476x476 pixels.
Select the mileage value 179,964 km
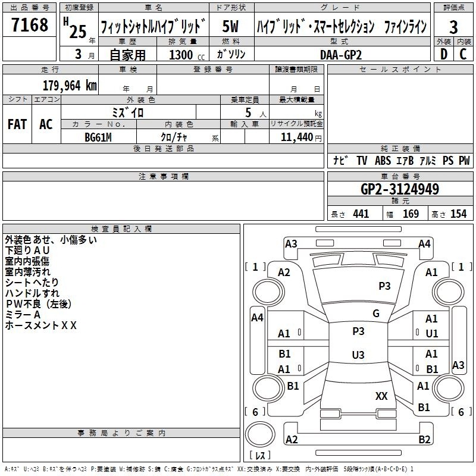point(70,85)
